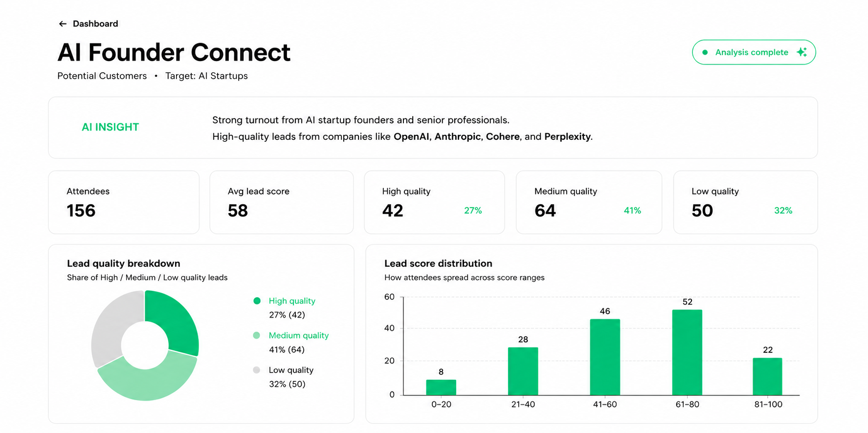
Task: Click the sparkle icon in Analysis complete
Action: tap(801, 52)
